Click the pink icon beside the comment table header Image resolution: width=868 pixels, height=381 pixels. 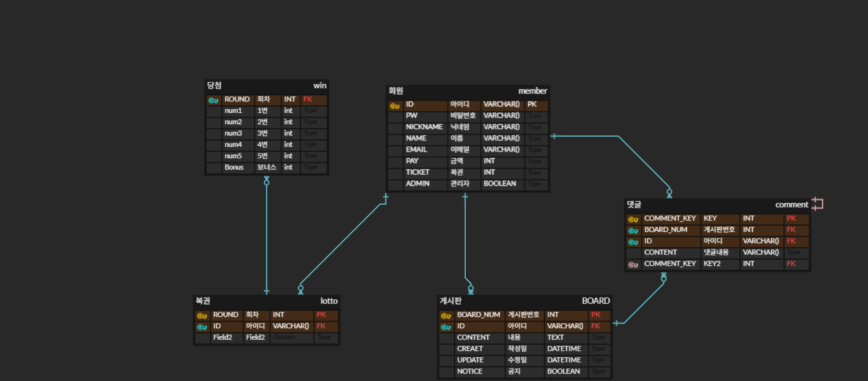817,204
